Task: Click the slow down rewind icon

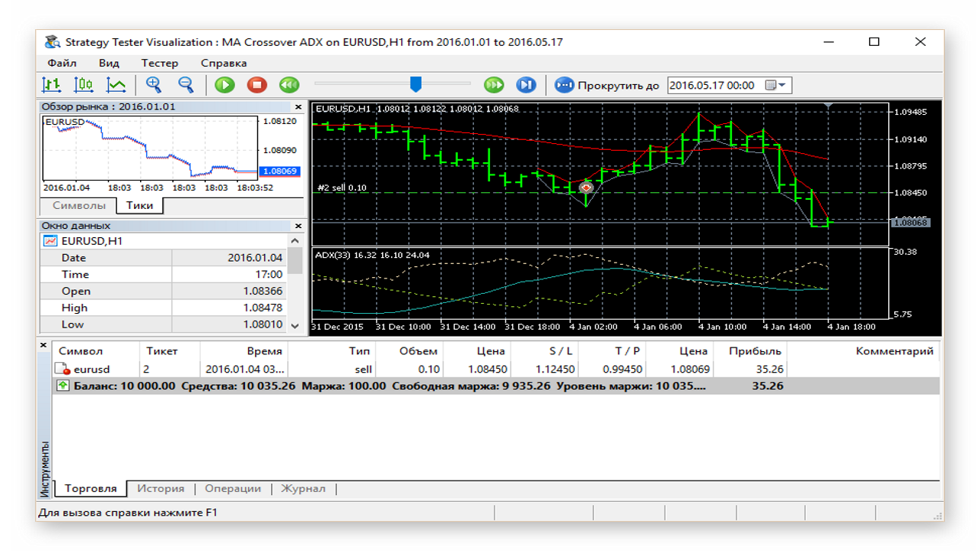Action: pos(289,85)
